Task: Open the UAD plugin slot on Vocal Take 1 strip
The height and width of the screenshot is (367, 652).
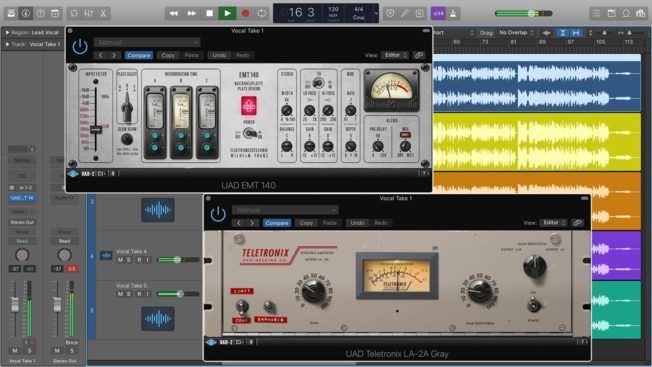Action: [22, 198]
